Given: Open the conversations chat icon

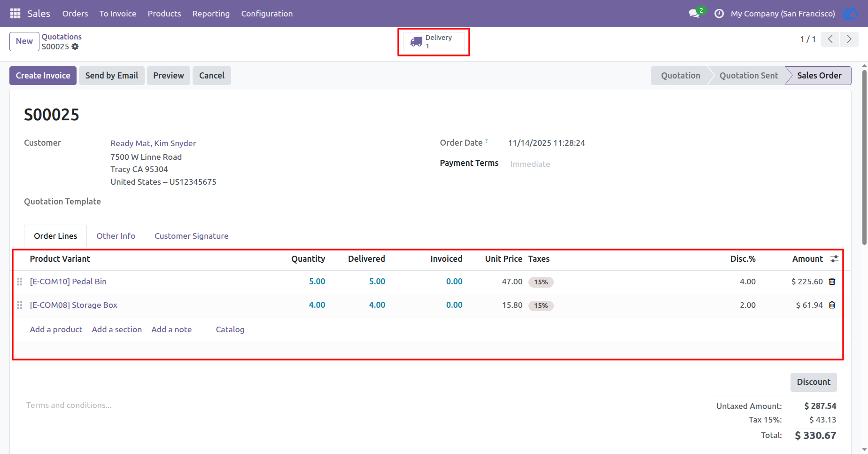Looking at the screenshot, I should 694,14.
